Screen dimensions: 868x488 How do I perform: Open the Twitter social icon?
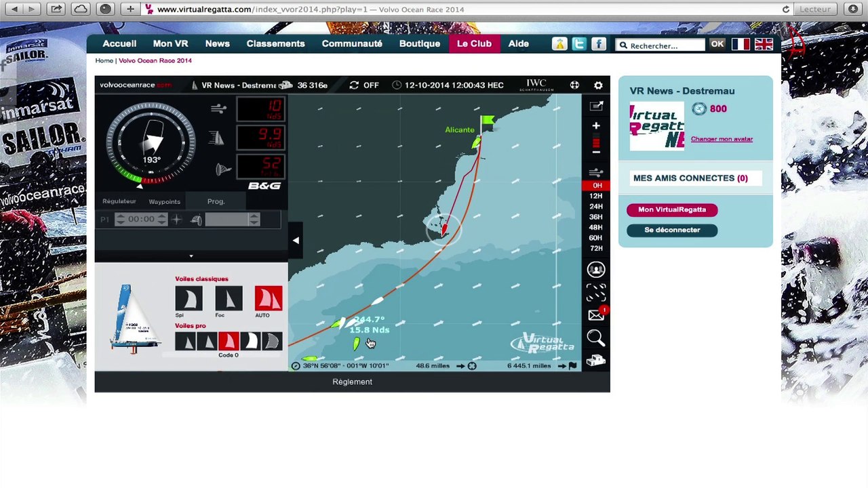578,44
